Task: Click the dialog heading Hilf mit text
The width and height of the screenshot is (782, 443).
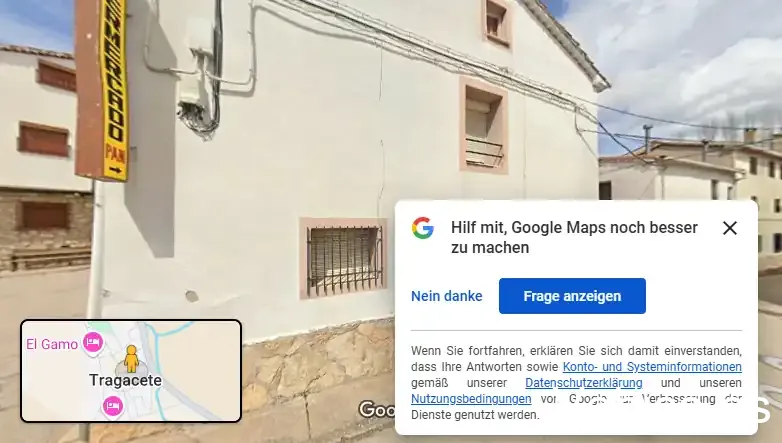Action: (574, 237)
